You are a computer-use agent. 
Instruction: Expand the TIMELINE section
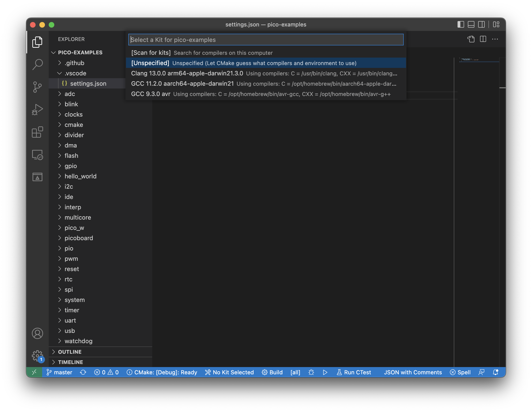tap(100, 362)
